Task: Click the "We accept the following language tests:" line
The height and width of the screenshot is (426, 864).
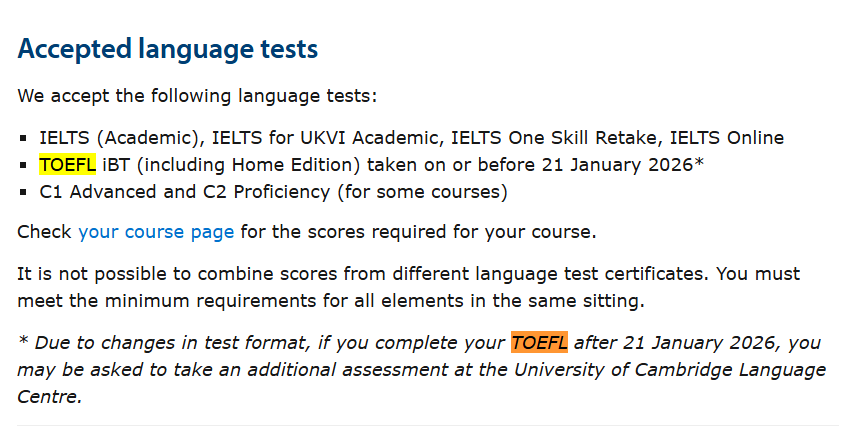Action: click(198, 96)
